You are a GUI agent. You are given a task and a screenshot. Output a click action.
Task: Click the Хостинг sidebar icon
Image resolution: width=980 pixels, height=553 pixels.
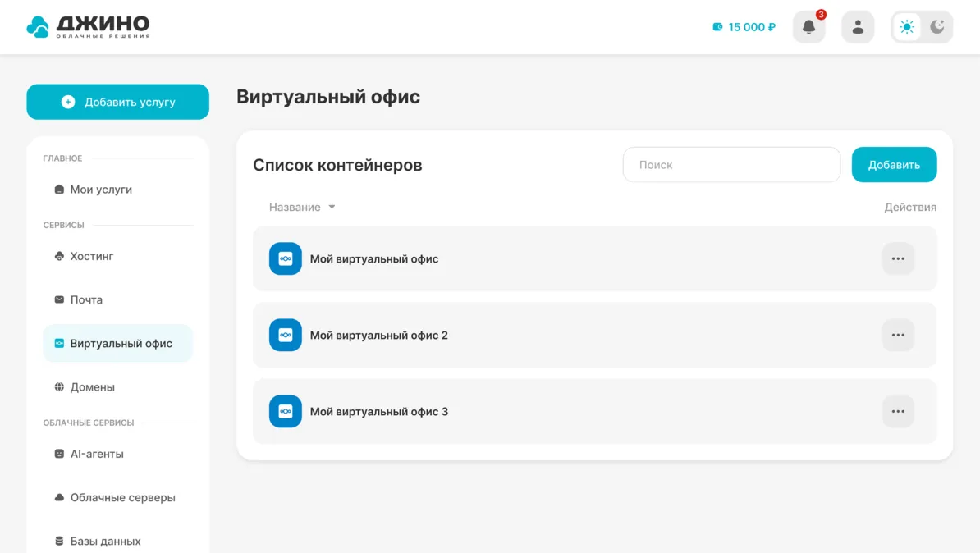click(x=59, y=256)
